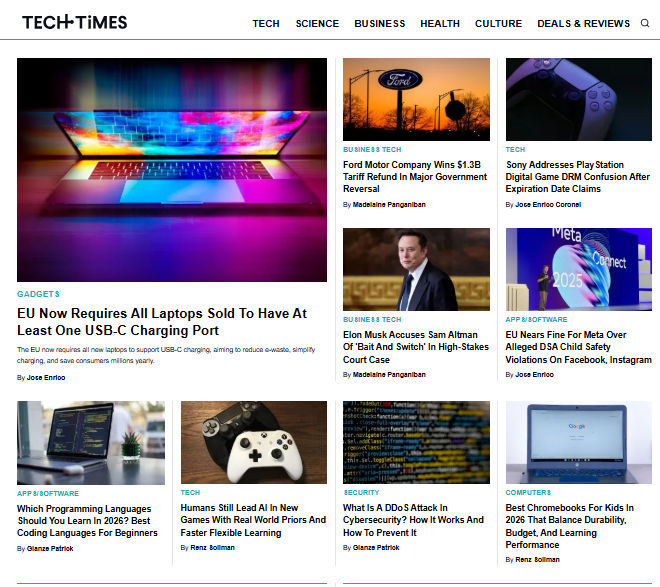This screenshot has width=660, height=587.
Task: Open the search magnifier icon
Action: pos(644,23)
